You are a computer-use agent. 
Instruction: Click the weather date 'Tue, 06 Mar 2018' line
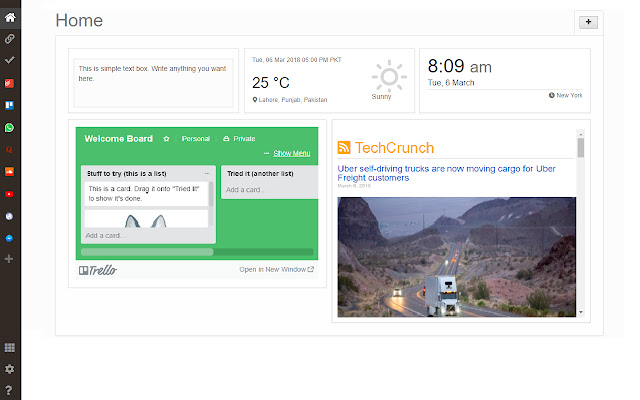click(297, 60)
